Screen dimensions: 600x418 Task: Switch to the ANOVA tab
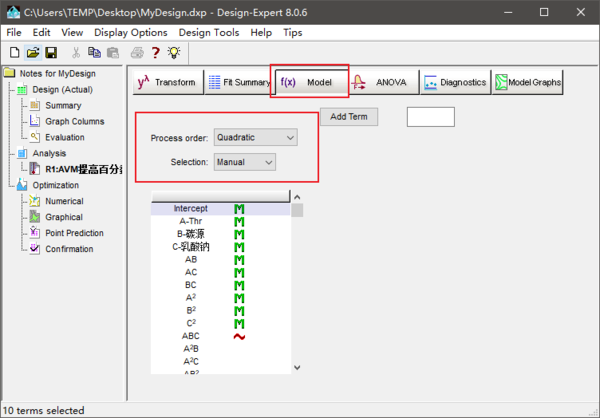[382, 82]
